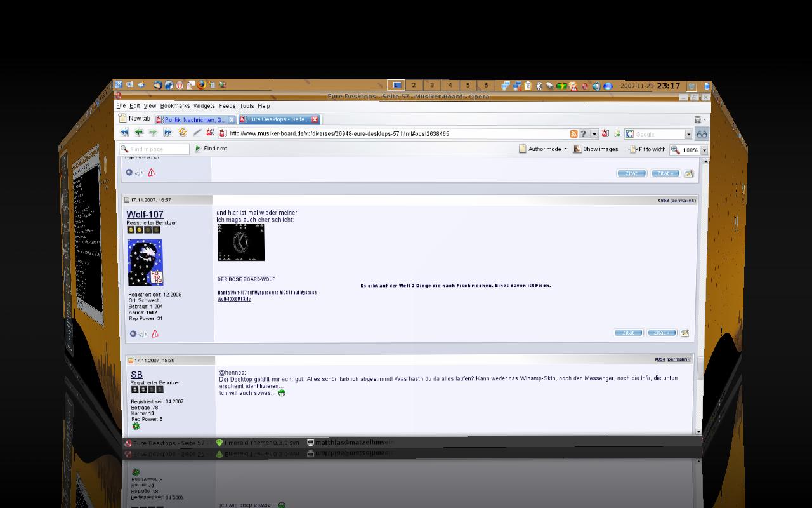Expand the address bar history dropdown
812x508 pixels.
coord(594,134)
